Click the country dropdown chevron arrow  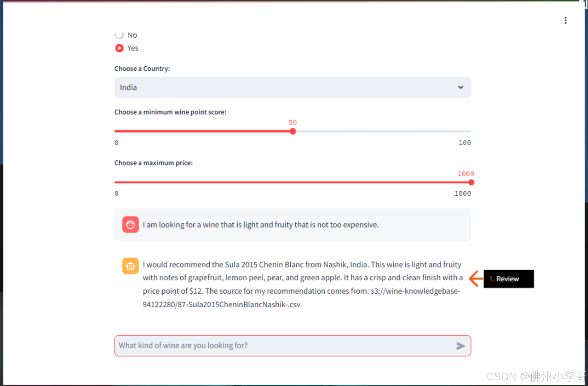460,87
